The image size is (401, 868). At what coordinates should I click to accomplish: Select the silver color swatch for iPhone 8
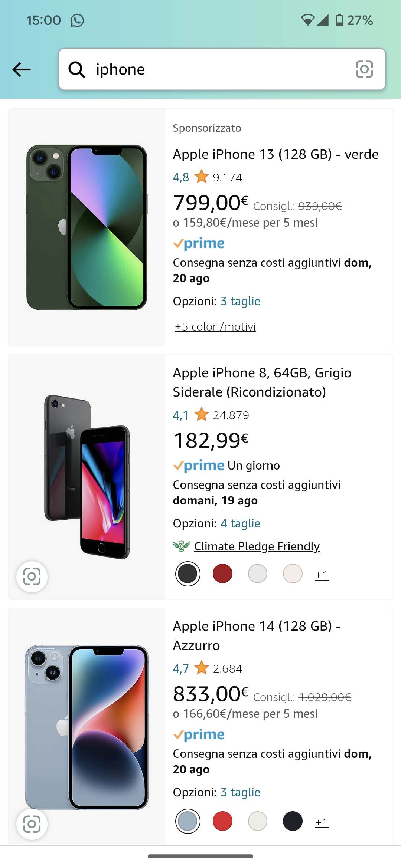coord(258,573)
